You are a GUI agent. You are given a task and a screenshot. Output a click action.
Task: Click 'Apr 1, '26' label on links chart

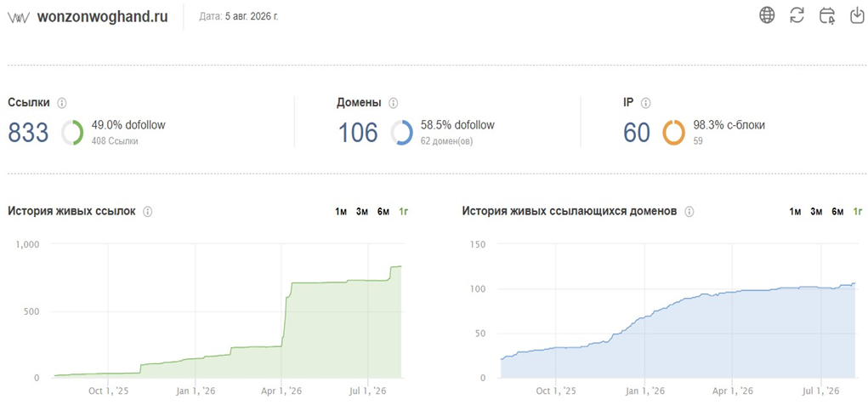tap(281, 391)
